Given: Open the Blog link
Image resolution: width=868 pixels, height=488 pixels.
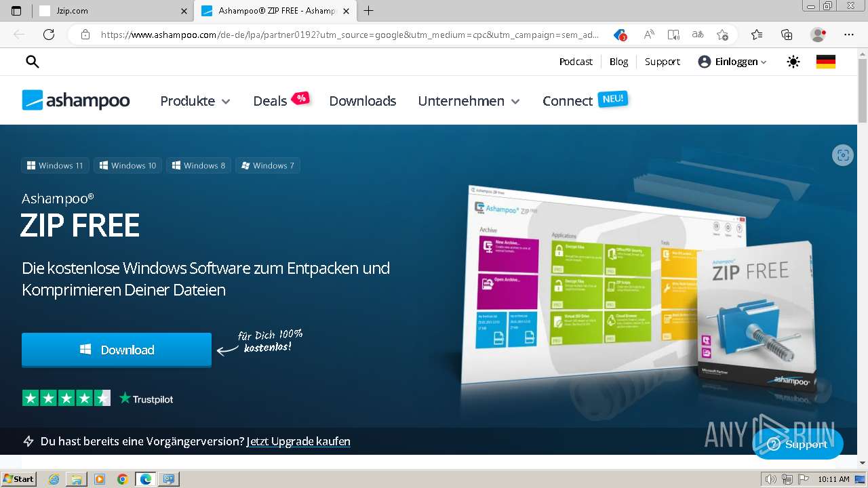Looking at the screenshot, I should (618, 62).
